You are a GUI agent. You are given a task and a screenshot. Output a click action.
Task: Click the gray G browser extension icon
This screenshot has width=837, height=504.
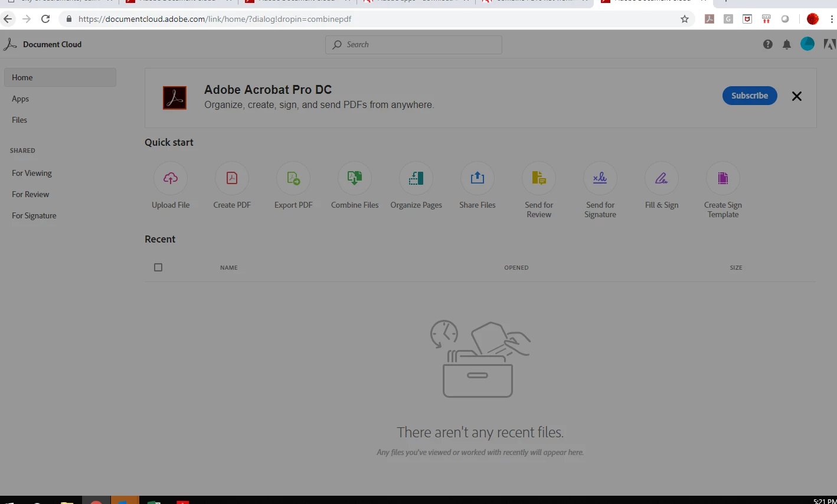(728, 19)
